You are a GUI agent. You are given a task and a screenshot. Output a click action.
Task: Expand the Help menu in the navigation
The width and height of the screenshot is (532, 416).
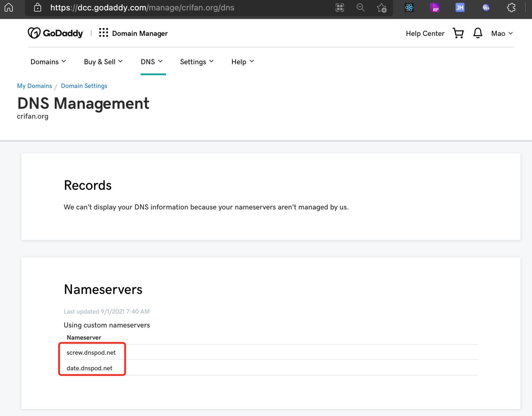pyautogui.click(x=242, y=62)
